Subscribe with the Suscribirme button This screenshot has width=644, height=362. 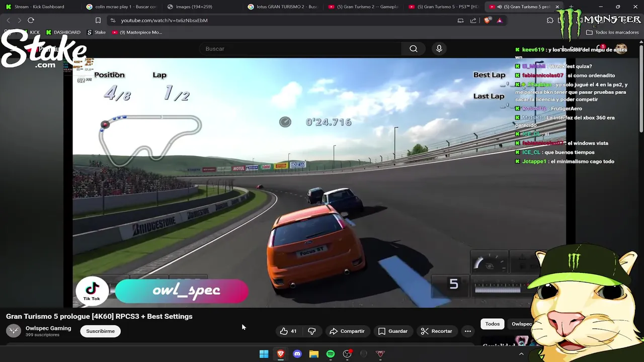(100, 331)
